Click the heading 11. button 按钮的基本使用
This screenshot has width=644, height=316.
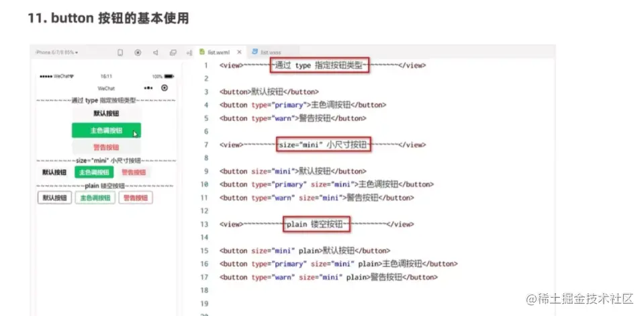(x=108, y=19)
